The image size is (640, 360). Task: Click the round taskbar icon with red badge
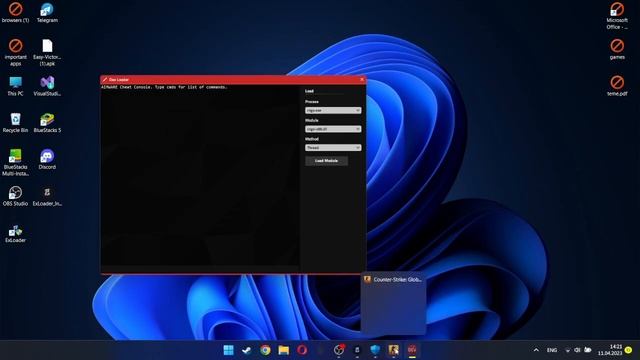[x=339, y=350]
